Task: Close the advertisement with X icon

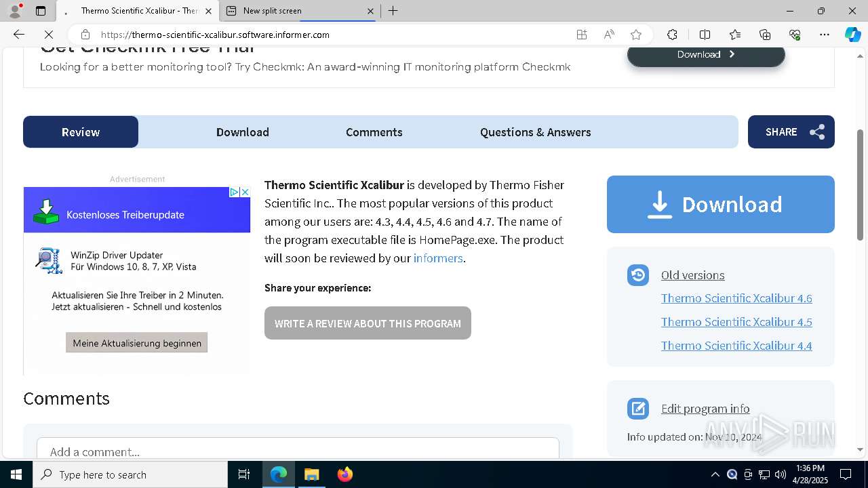Action: pos(245,192)
